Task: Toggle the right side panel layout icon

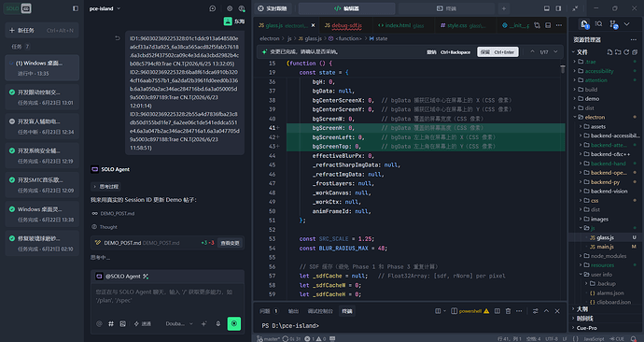Action: [558, 8]
